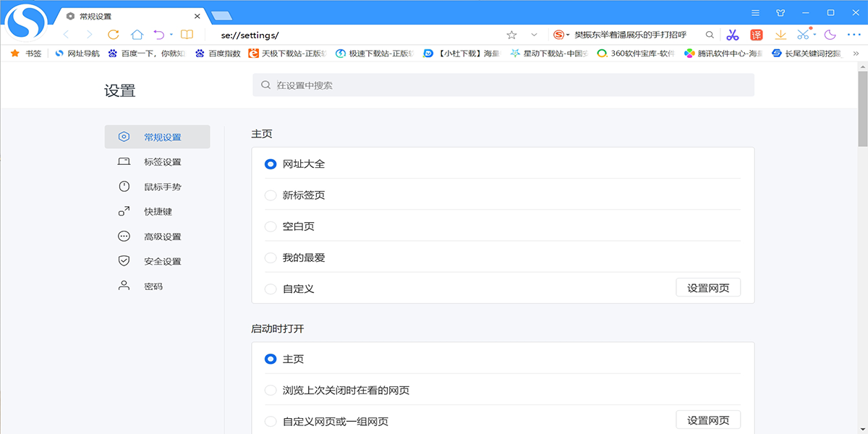
Task: Click the star to bookmark this page
Action: [x=511, y=35]
